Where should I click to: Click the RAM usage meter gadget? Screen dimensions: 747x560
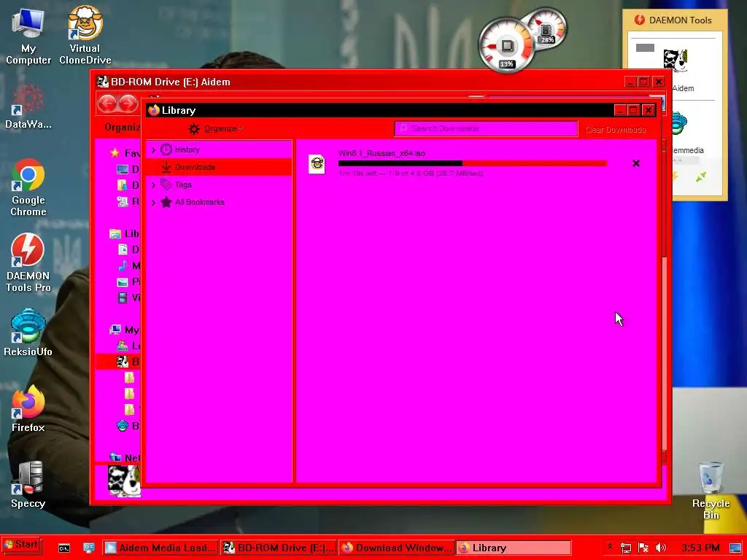click(546, 29)
